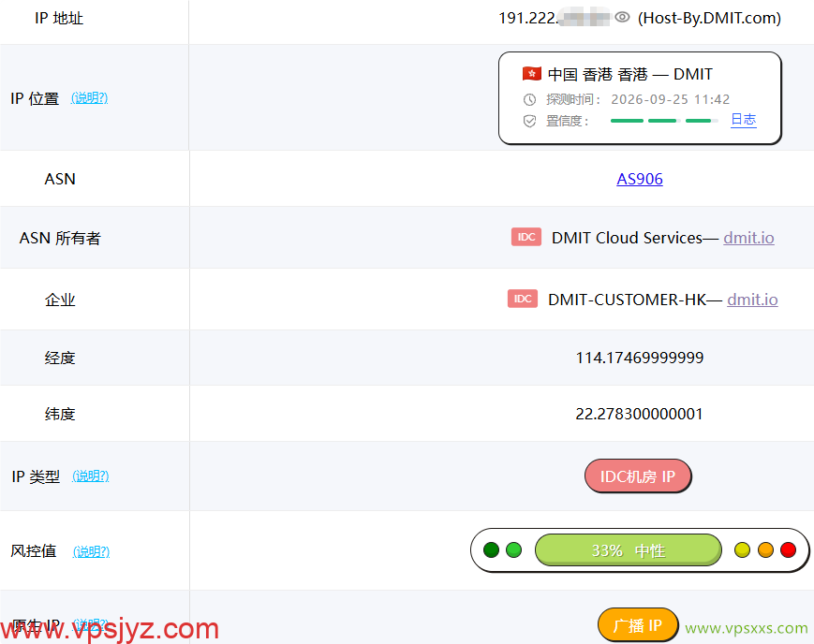Open 说明 help link beside IP 类型
Screen dimensions: 814x644
[90, 476]
